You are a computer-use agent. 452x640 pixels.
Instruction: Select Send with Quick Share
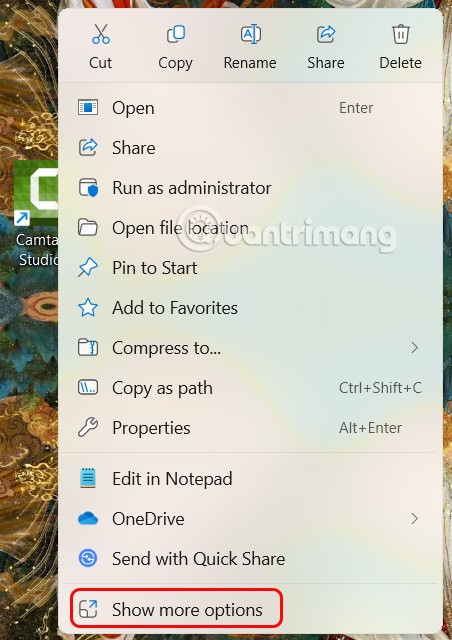[x=251, y=558]
